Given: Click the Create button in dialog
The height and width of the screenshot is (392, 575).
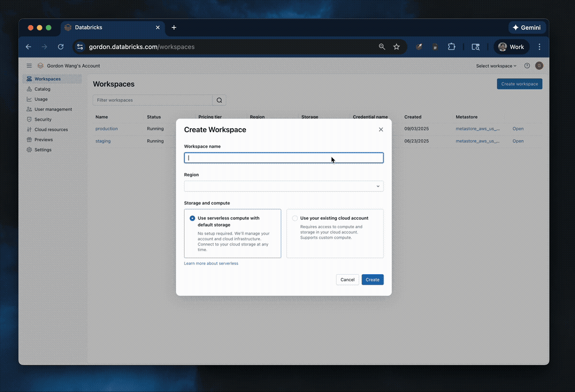Looking at the screenshot, I should pyautogui.click(x=372, y=279).
